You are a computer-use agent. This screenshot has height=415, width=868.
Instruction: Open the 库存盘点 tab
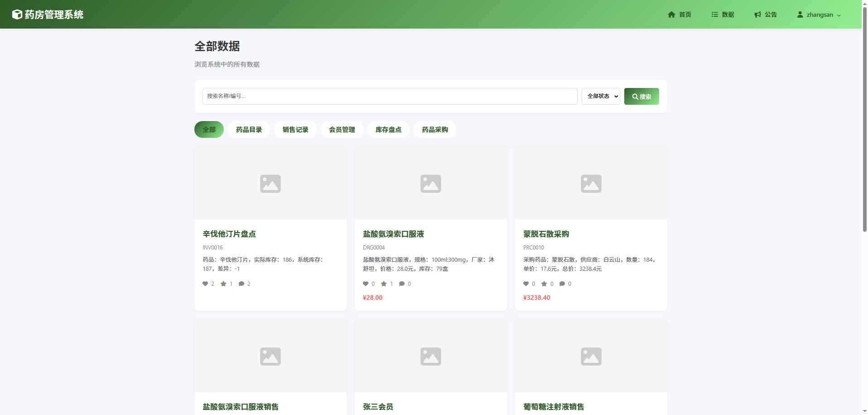[388, 130]
